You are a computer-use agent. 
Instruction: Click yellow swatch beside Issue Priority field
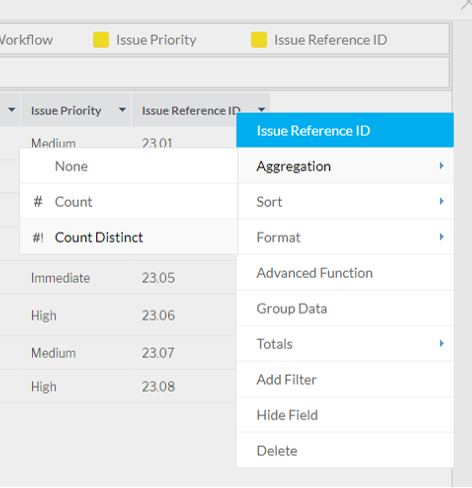pyautogui.click(x=101, y=40)
